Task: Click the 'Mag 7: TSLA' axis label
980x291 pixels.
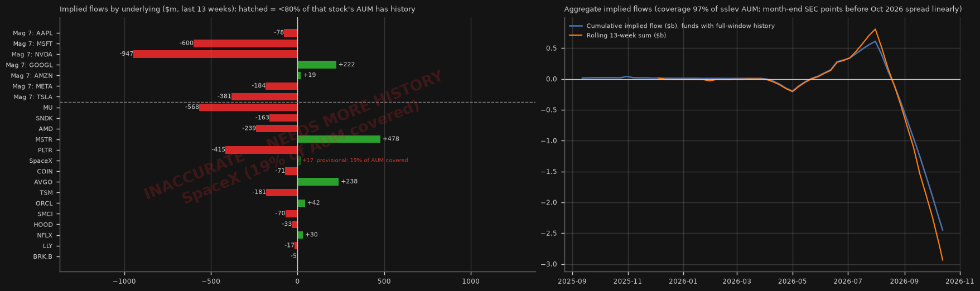Action: pyautogui.click(x=32, y=98)
